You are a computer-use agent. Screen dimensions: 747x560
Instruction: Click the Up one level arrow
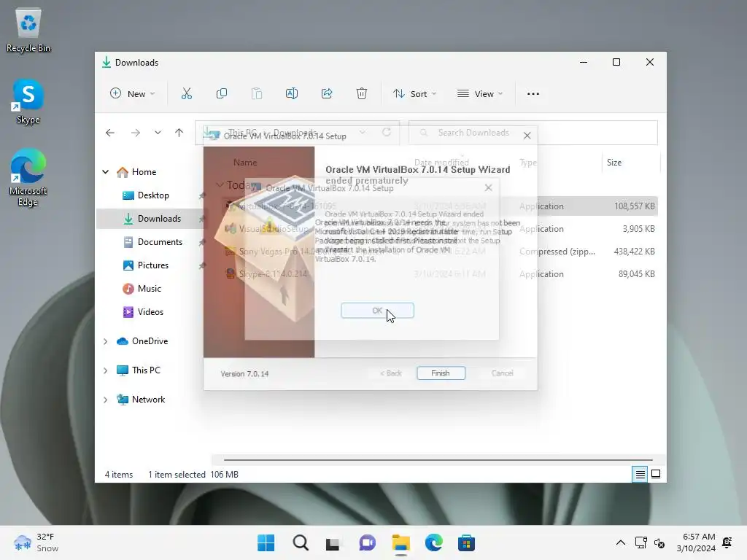[179, 133]
